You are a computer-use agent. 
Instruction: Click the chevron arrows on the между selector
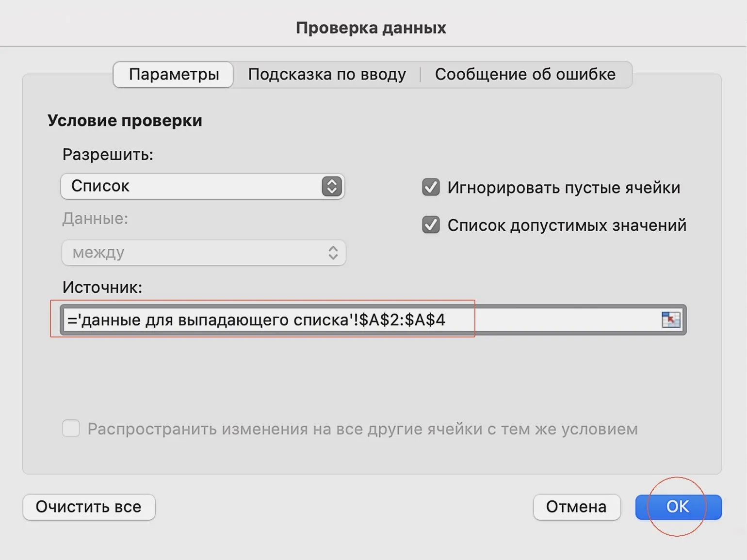pyautogui.click(x=333, y=253)
